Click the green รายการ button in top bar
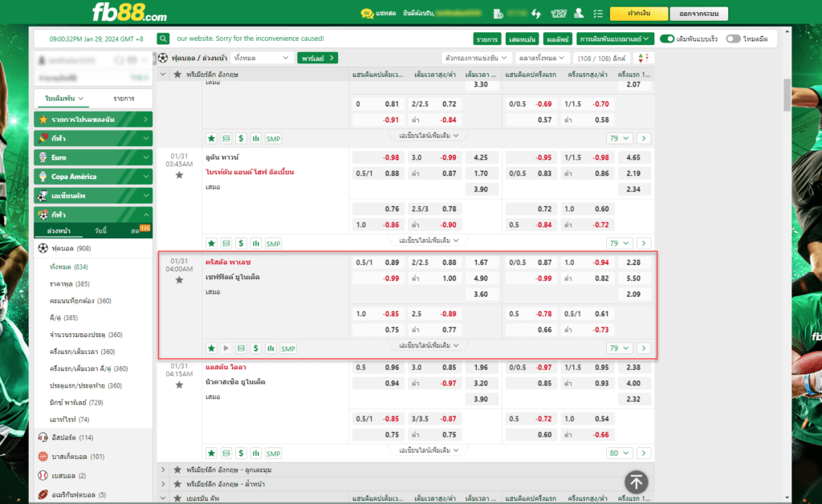Viewport: 822px width, 504px height. (487, 39)
